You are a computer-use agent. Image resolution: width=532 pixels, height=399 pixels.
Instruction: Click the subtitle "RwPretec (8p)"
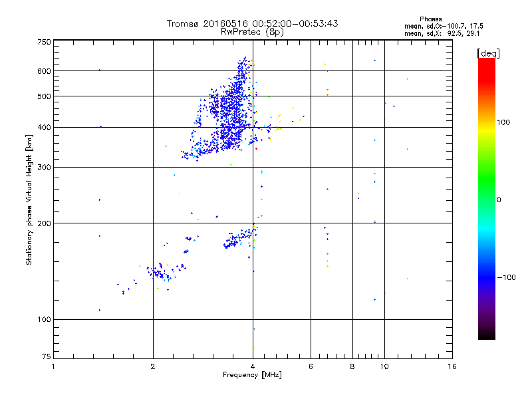[x=252, y=32]
